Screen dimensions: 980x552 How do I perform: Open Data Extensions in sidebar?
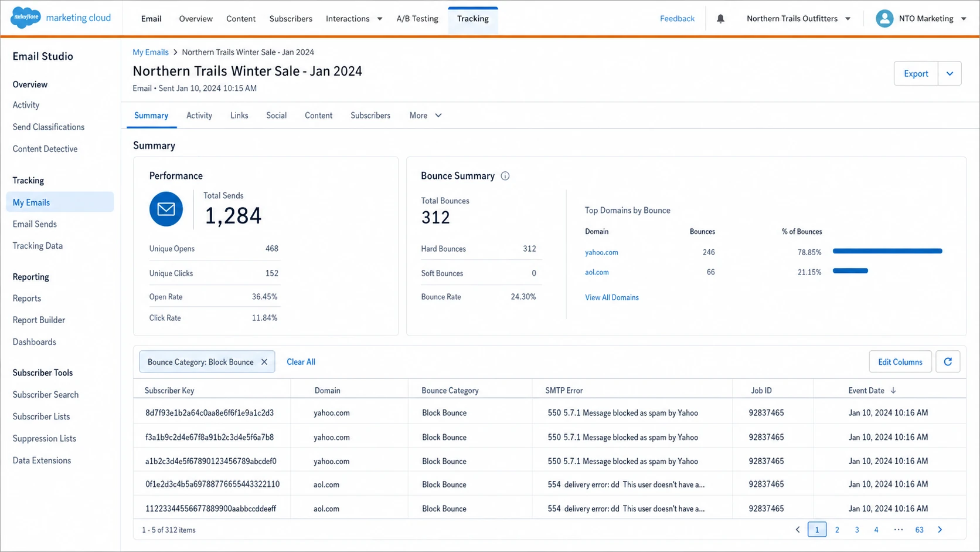click(42, 460)
